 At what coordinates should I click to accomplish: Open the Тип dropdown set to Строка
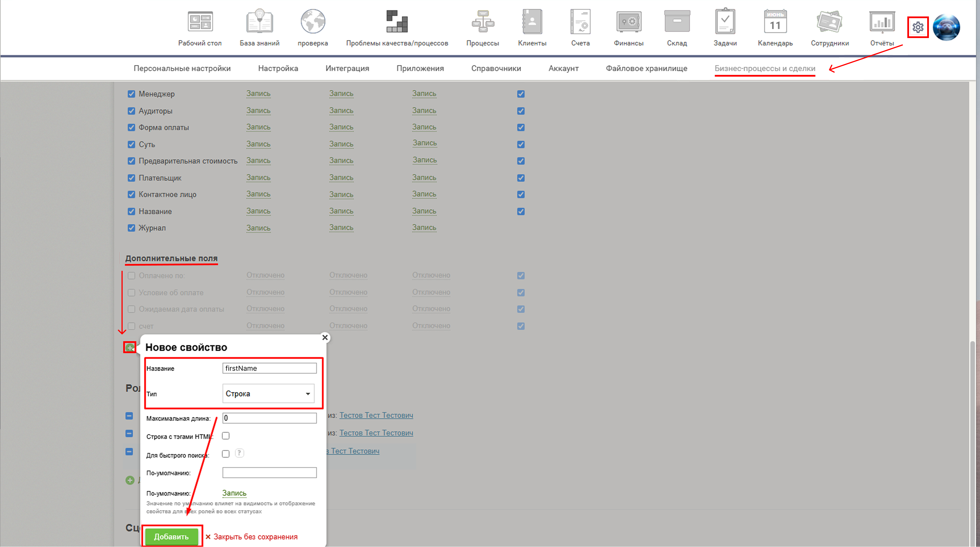coord(269,394)
